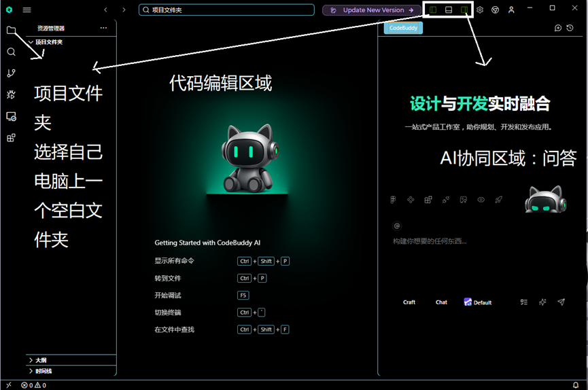Select the CodeBuddy tab
This screenshot has height=390, width=588.
click(403, 28)
